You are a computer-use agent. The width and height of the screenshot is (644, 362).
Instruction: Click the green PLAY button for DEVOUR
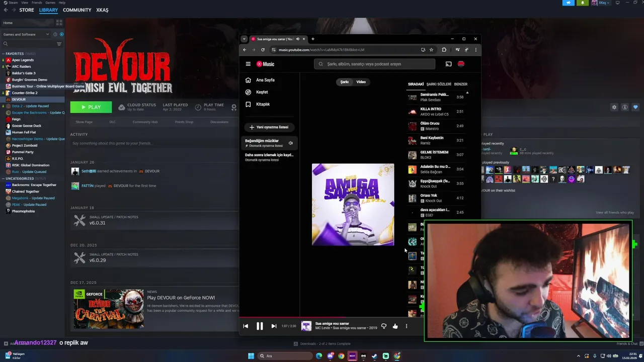pyautogui.click(x=91, y=107)
